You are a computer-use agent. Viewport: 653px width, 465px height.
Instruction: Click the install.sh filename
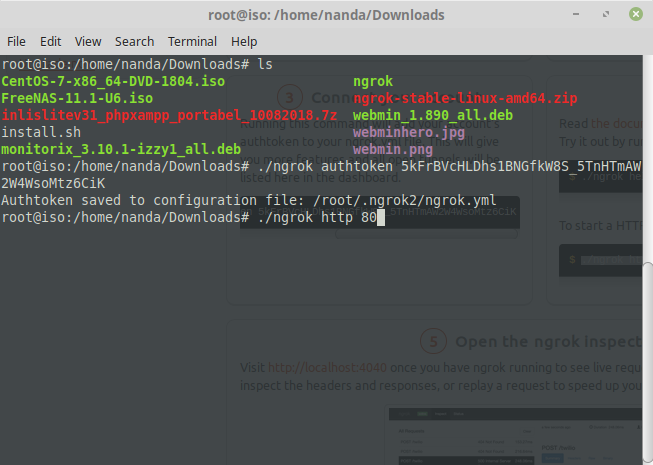pos(41,132)
